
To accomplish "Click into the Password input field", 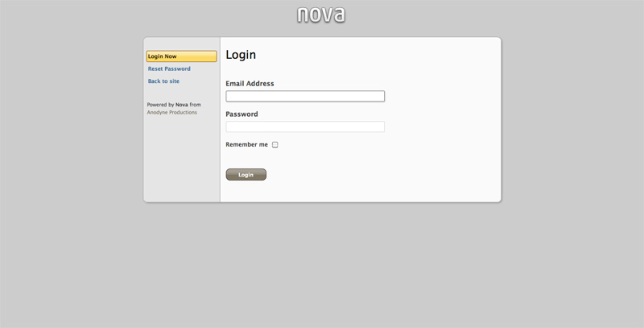I will [305, 127].
